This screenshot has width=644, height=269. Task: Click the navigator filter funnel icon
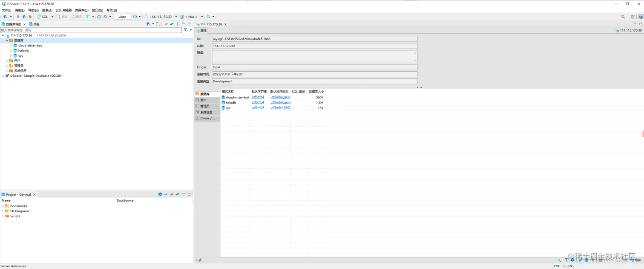[x=185, y=30]
